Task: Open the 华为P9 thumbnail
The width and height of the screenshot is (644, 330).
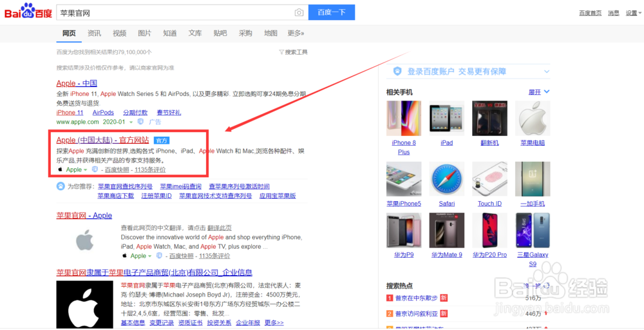Action: click(x=404, y=231)
